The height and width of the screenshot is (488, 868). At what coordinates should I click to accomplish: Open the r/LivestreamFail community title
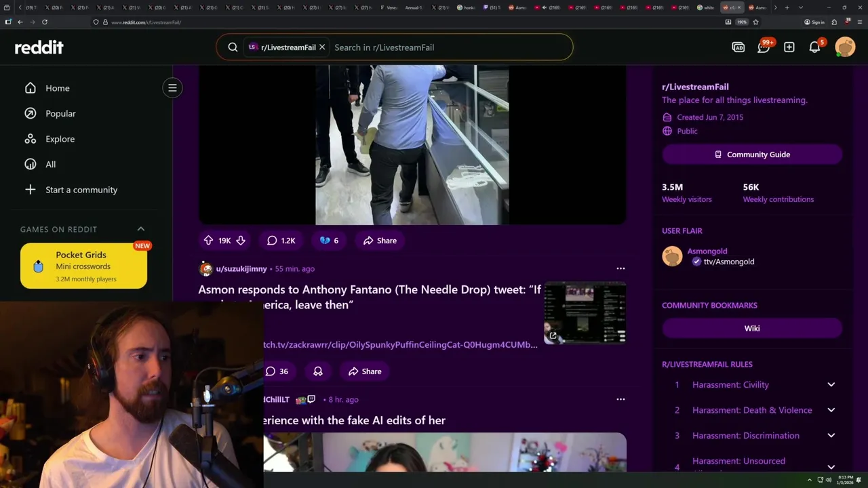tap(695, 87)
